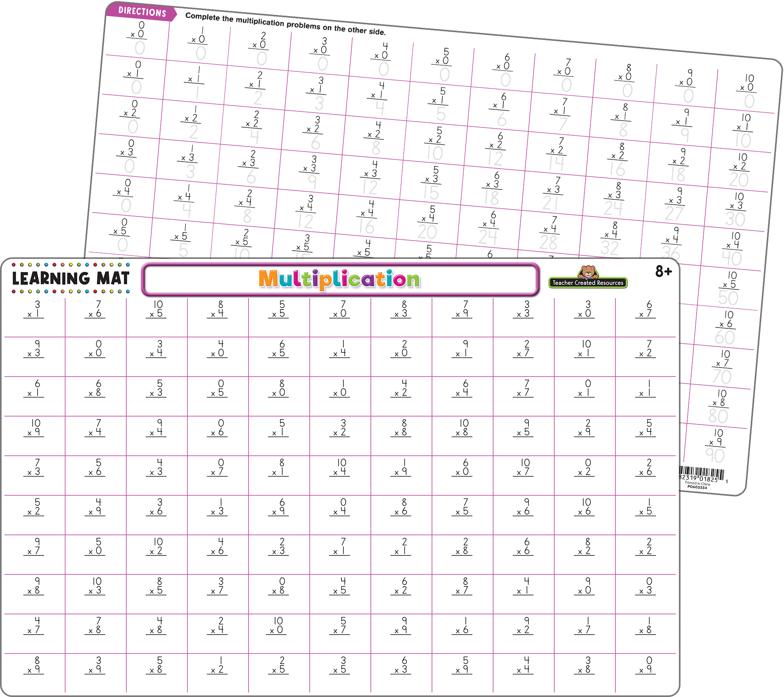This screenshot has height=697, width=784.
Task: Click the directions instruction sentence
Action: (x=285, y=24)
